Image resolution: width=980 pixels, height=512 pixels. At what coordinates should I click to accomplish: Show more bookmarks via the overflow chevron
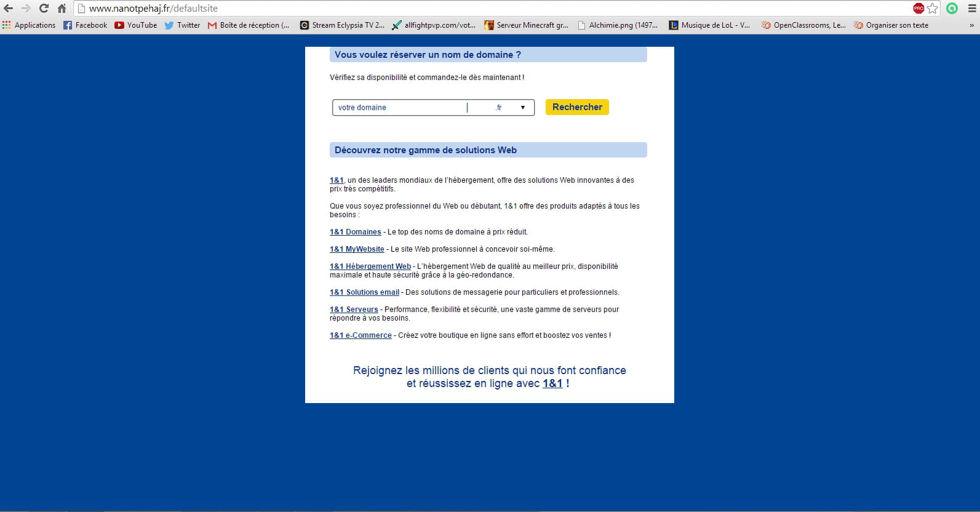[x=971, y=25]
